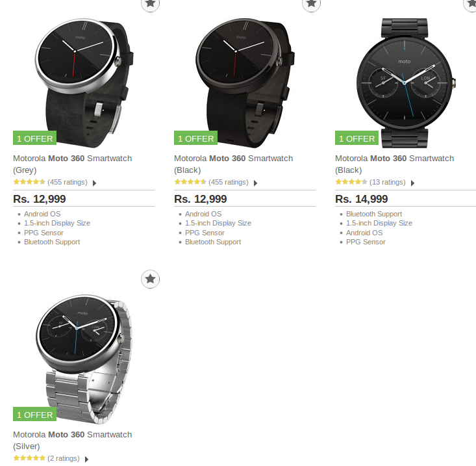Click Rs. 12,999 price of Grey watch
The height and width of the screenshot is (466, 476).
40,199
